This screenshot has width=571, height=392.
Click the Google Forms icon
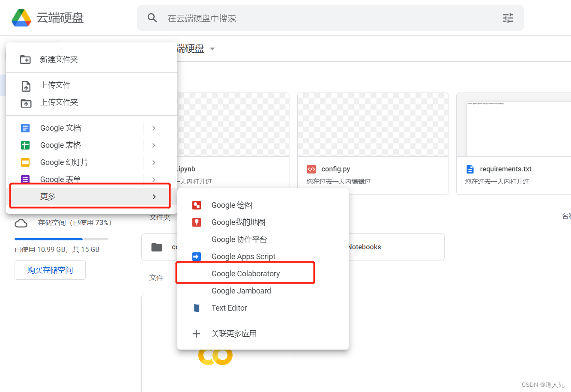25,180
